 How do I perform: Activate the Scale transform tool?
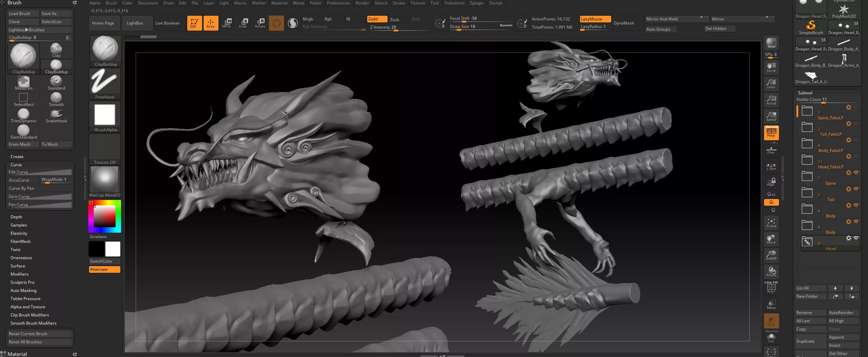click(243, 23)
